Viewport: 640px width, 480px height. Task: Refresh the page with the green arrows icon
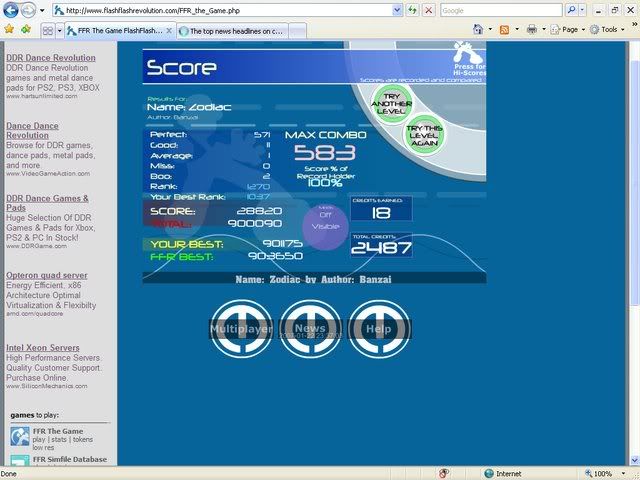pyautogui.click(x=412, y=10)
